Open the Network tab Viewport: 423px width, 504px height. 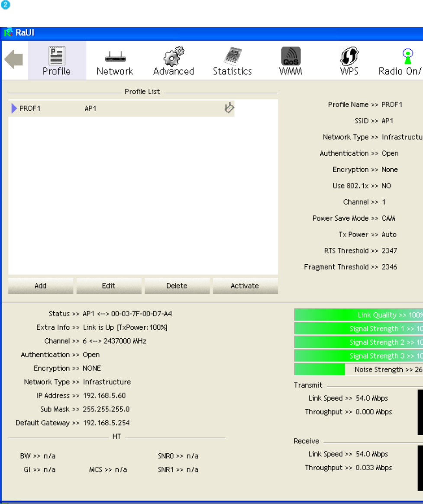[x=115, y=61]
